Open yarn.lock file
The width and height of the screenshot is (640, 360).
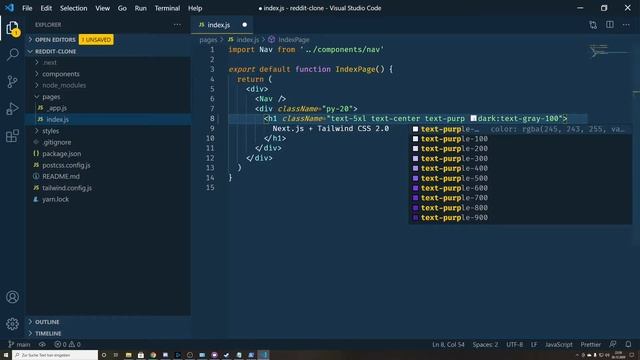108,199
